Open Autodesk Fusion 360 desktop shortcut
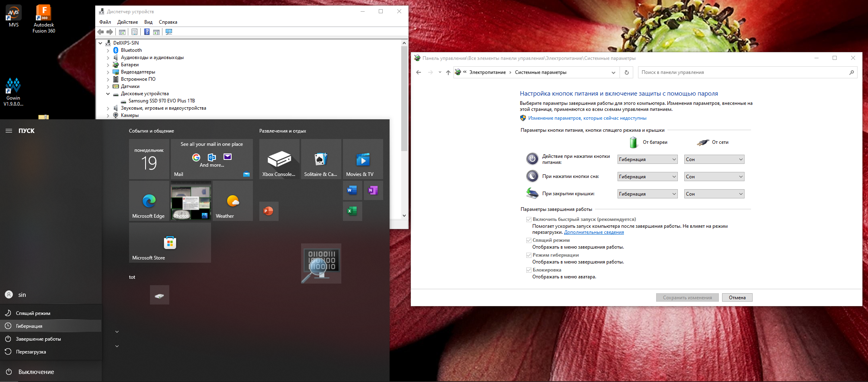The image size is (868, 382). click(x=43, y=19)
